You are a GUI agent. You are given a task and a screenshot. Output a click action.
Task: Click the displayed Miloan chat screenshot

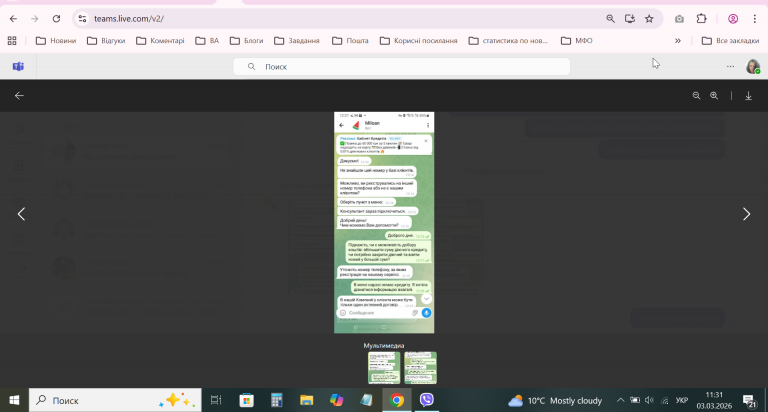click(384, 222)
